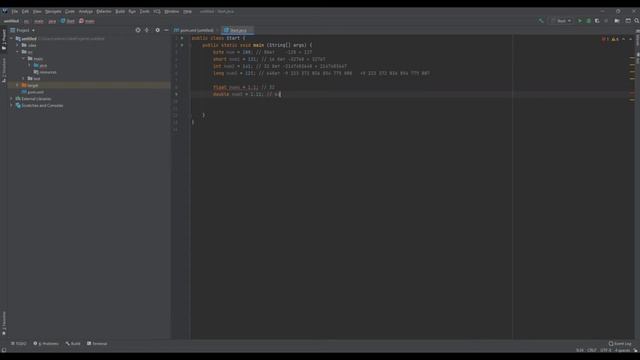Viewport: 640px width, 360px height.
Task: Click the tool windows quick-access icon in status bar corner
Action: pos(4,350)
